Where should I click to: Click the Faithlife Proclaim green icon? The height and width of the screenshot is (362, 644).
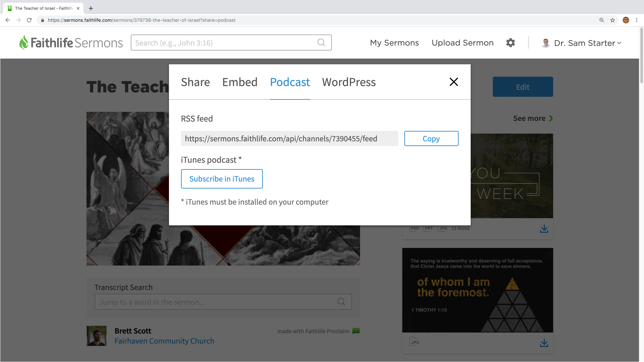tap(356, 331)
